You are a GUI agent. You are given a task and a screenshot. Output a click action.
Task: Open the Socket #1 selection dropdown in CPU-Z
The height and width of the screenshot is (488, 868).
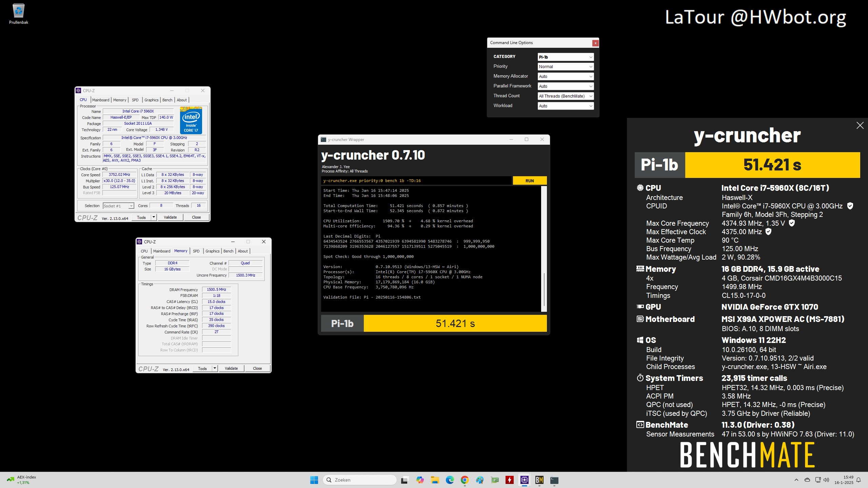pyautogui.click(x=118, y=206)
